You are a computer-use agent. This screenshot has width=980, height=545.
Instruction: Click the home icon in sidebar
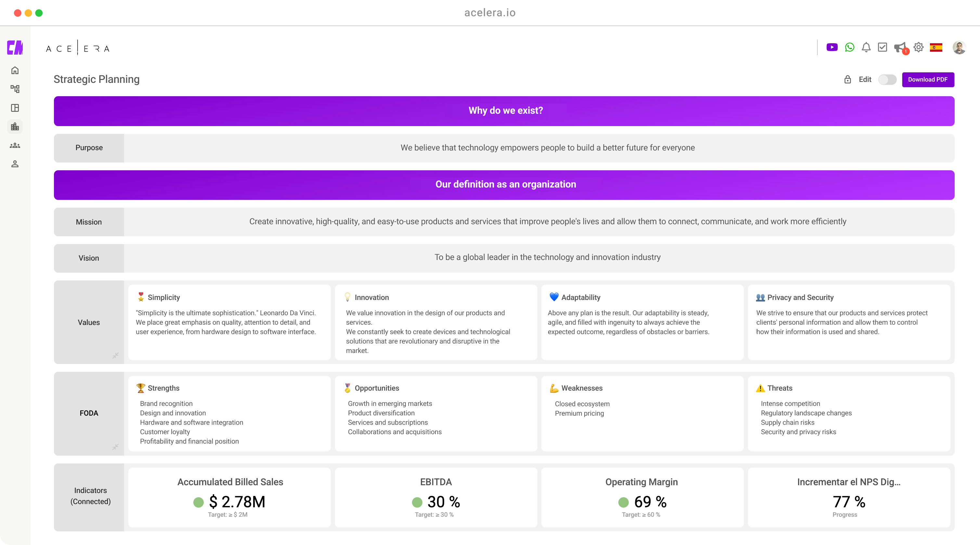coord(15,71)
